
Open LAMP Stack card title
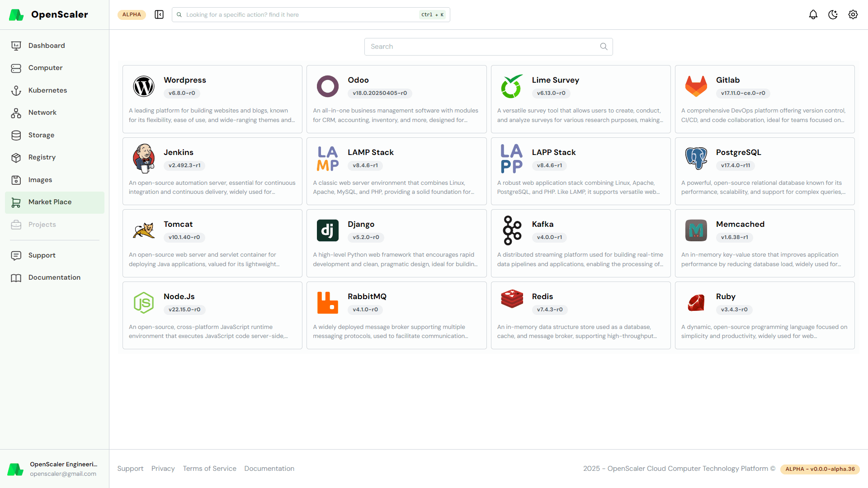click(371, 152)
